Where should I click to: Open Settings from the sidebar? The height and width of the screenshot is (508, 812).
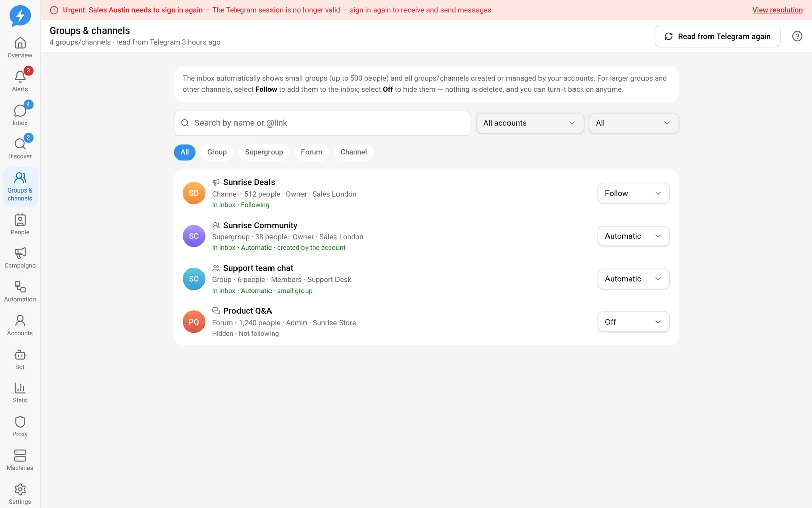20,495
